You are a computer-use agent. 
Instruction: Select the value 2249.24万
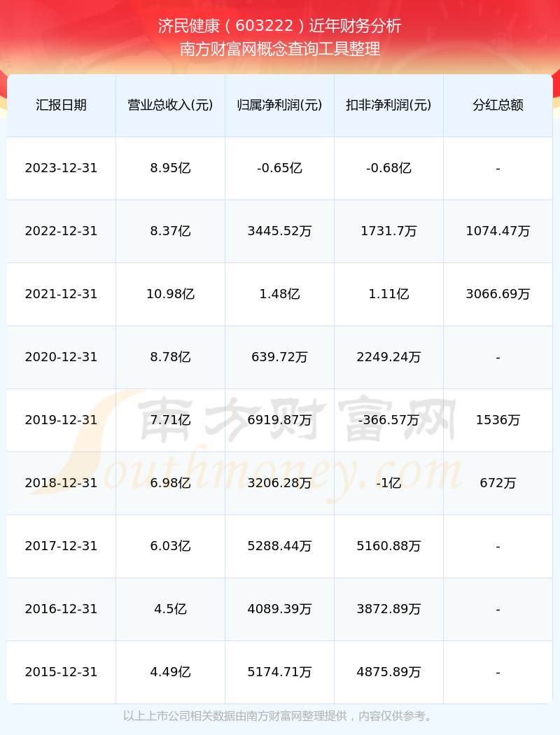[x=389, y=357]
